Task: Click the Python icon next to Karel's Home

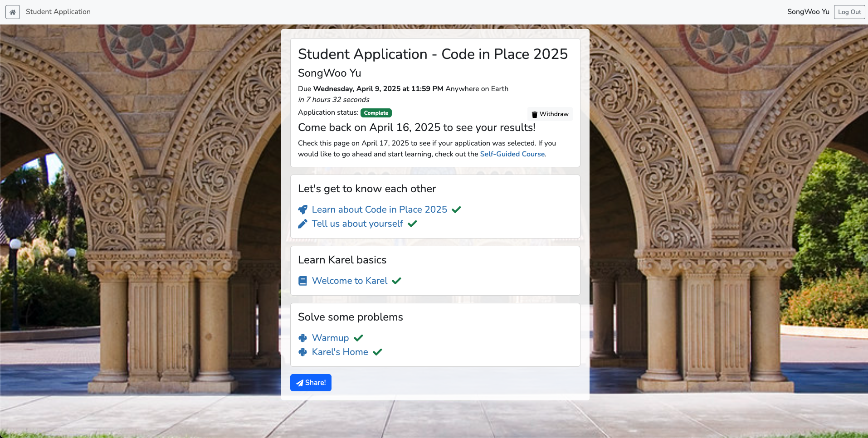Action: coord(302,352)
